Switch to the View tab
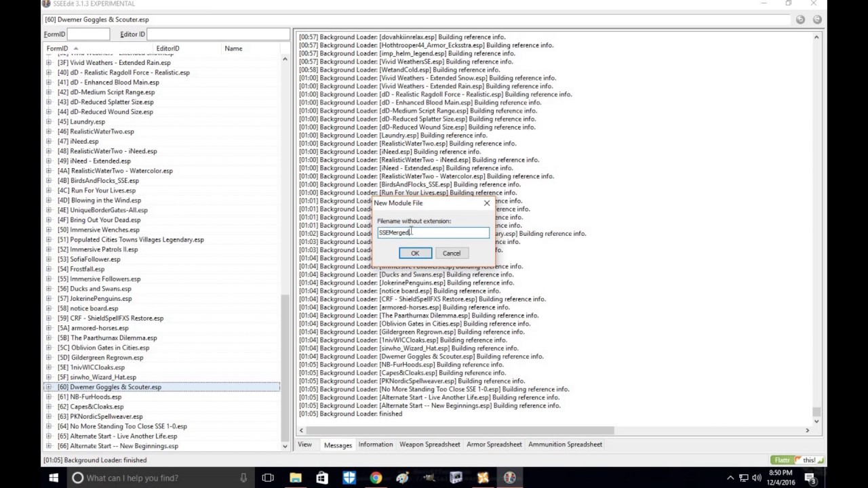868x488 pixels. [x=304, y=445]
